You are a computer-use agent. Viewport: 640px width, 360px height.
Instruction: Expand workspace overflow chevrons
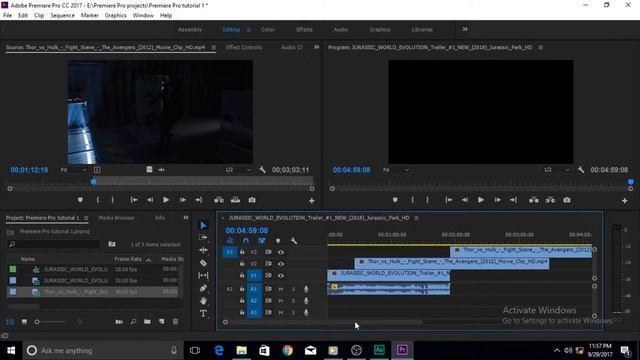[x=465, y=29]
